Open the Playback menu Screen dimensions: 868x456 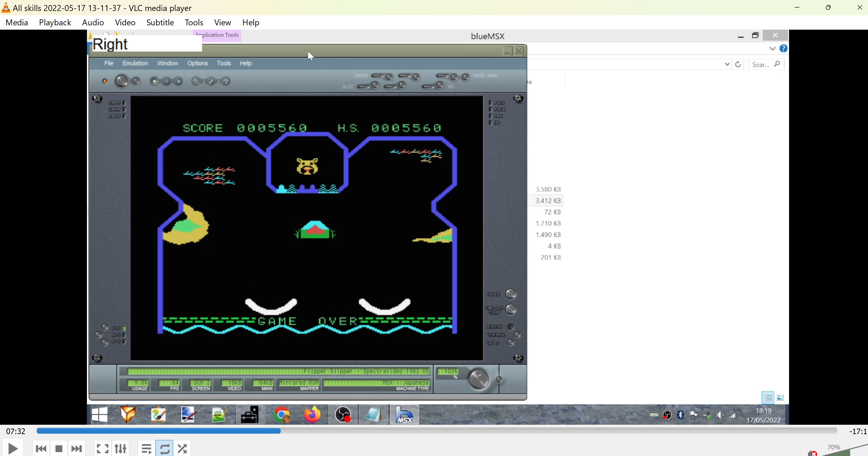55,23
